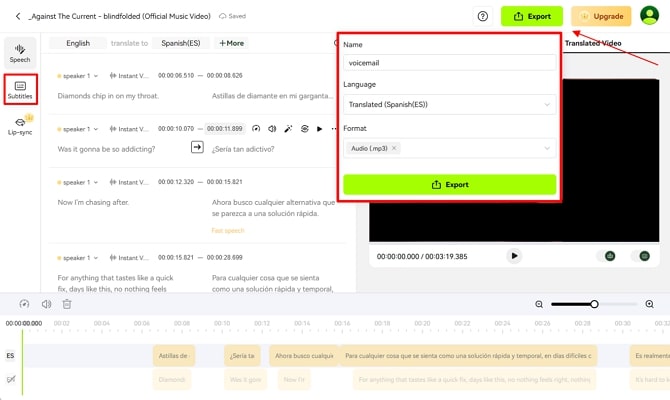Image resolution: width=670 pixels, height=400 pixels.
Task: Click the volume icon in the 00:00:10.070 segment row
Action: (272, 129)
